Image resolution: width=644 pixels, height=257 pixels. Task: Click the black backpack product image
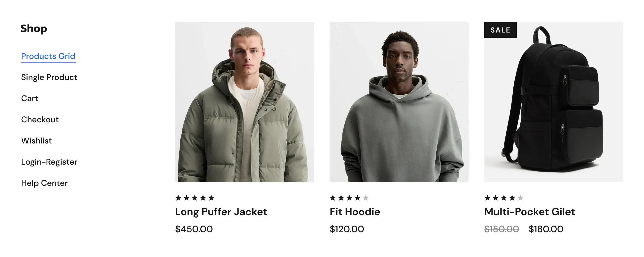click(554, 102)
